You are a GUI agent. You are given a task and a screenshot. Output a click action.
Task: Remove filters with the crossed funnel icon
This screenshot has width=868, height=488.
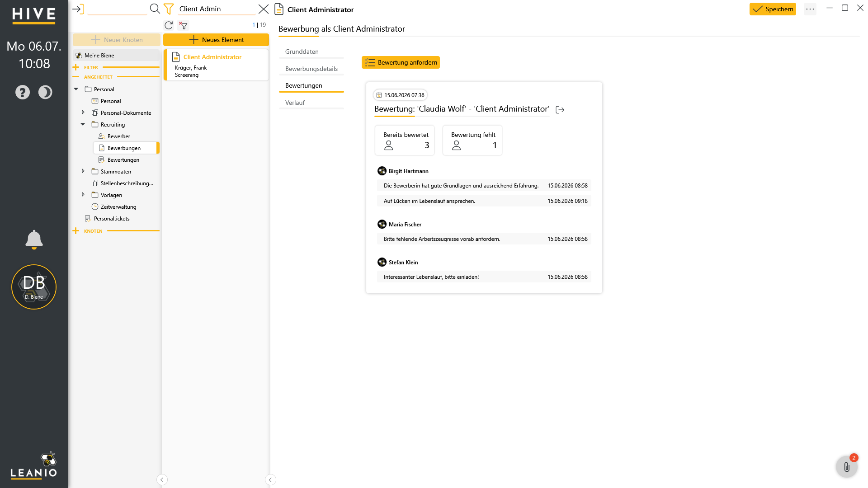pos(183,25)
